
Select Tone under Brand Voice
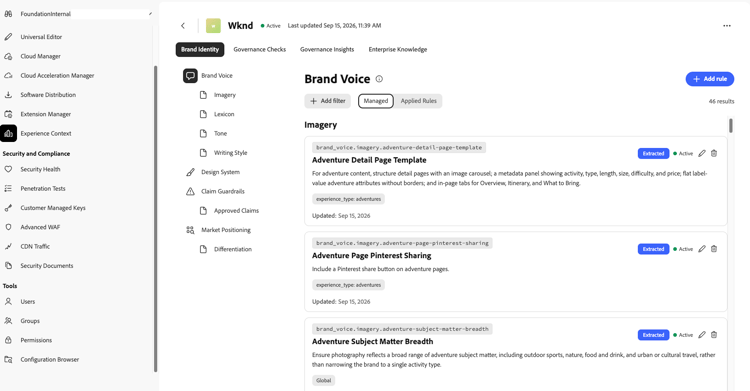pyautogui.click(x=220, y=134)
